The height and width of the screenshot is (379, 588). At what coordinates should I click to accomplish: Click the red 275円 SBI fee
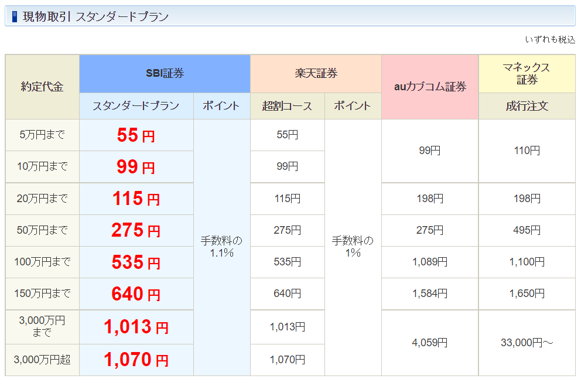coord(136,230)
